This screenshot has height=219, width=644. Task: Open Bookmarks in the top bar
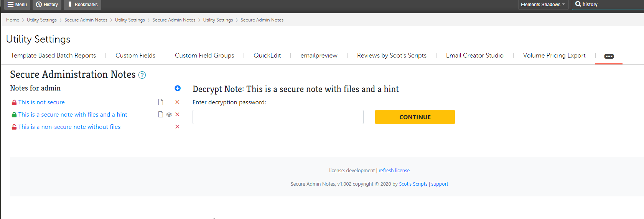tap(82, 5)
